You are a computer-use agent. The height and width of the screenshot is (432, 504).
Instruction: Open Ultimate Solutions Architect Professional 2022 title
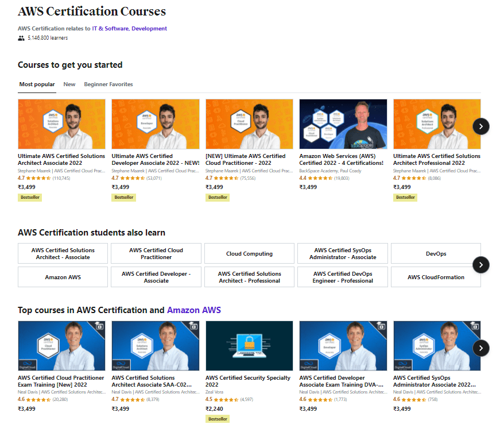point(437,160)
